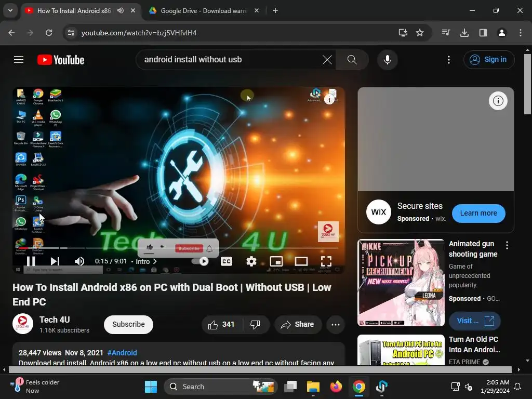The width and height of the screenshot is (532, 399).
Task: Open Turn An Old PC video thumbnail
Action: 401,350
